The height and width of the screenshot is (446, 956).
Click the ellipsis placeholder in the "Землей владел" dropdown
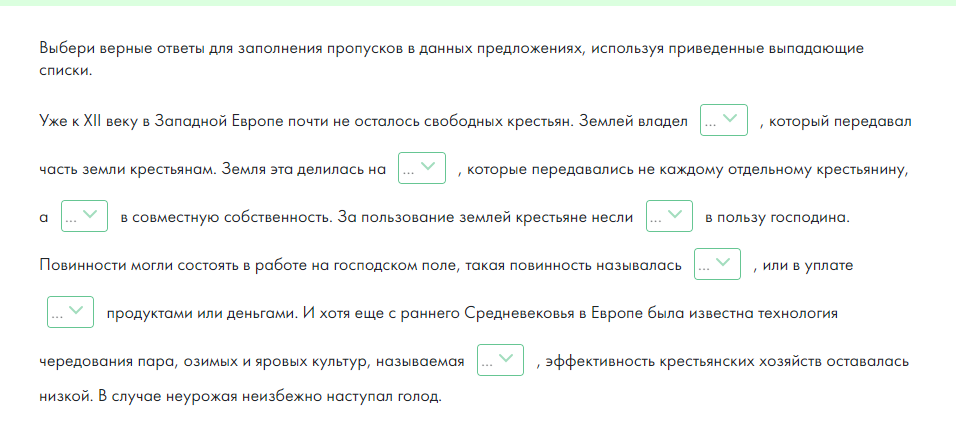click(712, 122)
